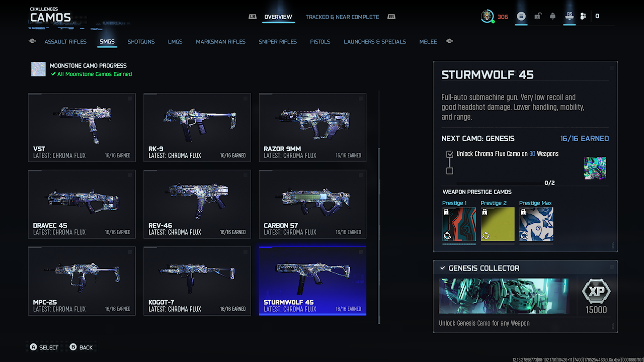Image resolution: width=644 pixels, height=362 pixels.
Task: Select the RK-9 weapon card
Action: point(197,128)
